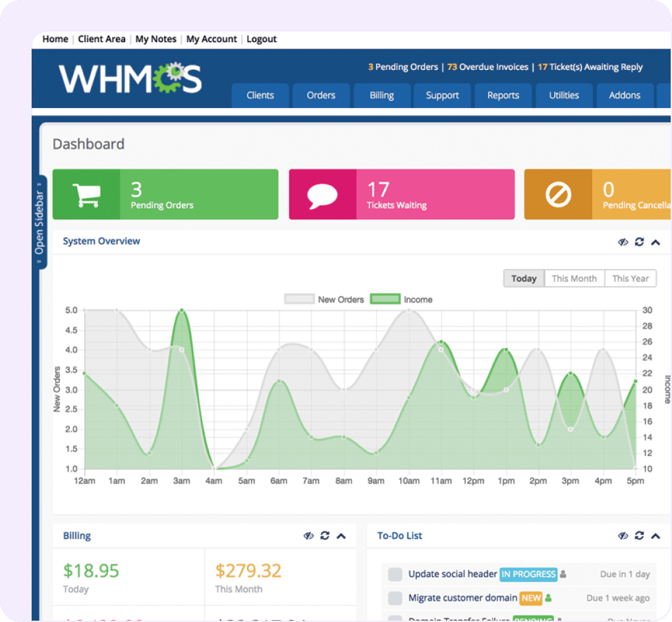Switch the chart to This Month view
The width and height of the screenshot is (672, 622).
tap(574, 278)
